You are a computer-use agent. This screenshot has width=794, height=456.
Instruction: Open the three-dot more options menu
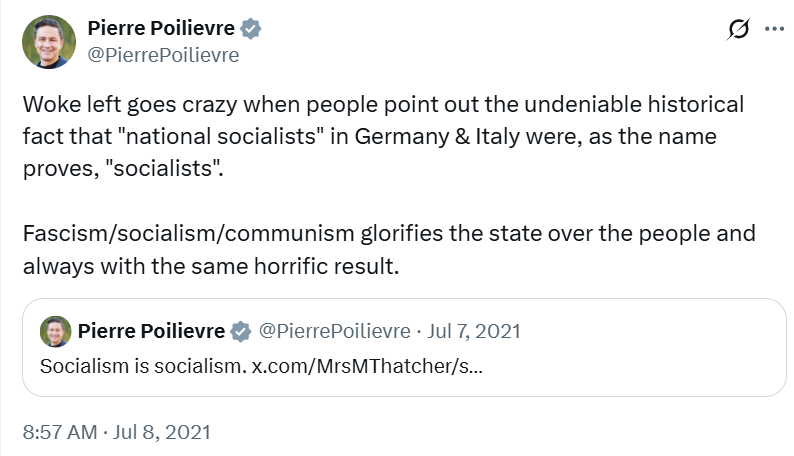coord(773,30)
